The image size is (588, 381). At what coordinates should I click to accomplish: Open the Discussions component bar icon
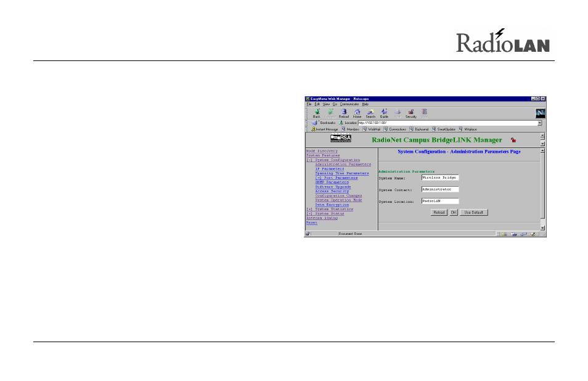coord(523,234)
